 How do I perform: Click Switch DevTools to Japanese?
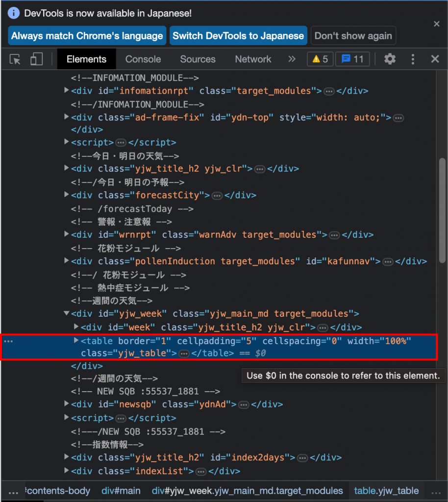tap(238, 35)
